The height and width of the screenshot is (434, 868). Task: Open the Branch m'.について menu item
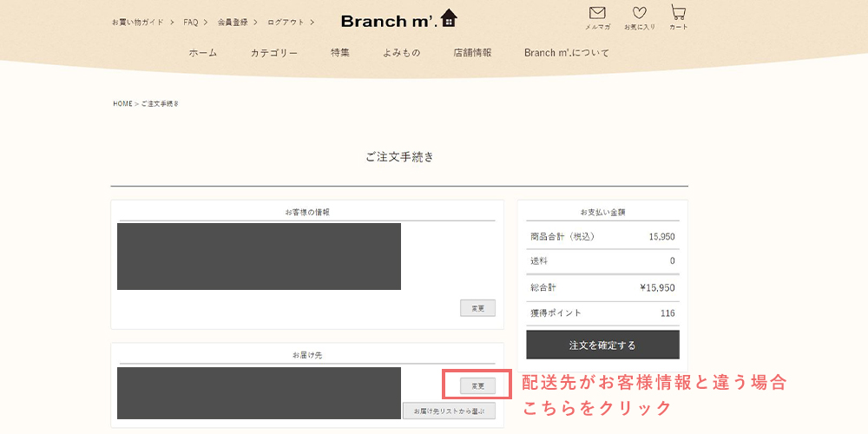[567, 53]
